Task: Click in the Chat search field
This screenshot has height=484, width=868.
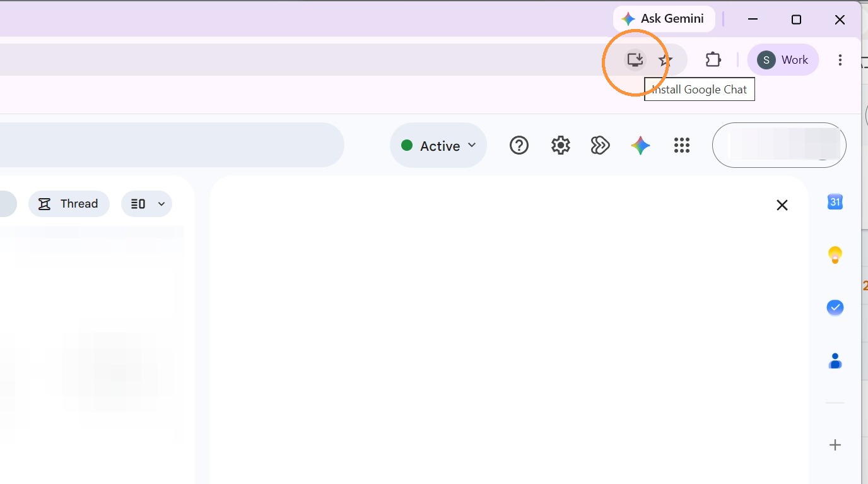Action: [172, 145]
